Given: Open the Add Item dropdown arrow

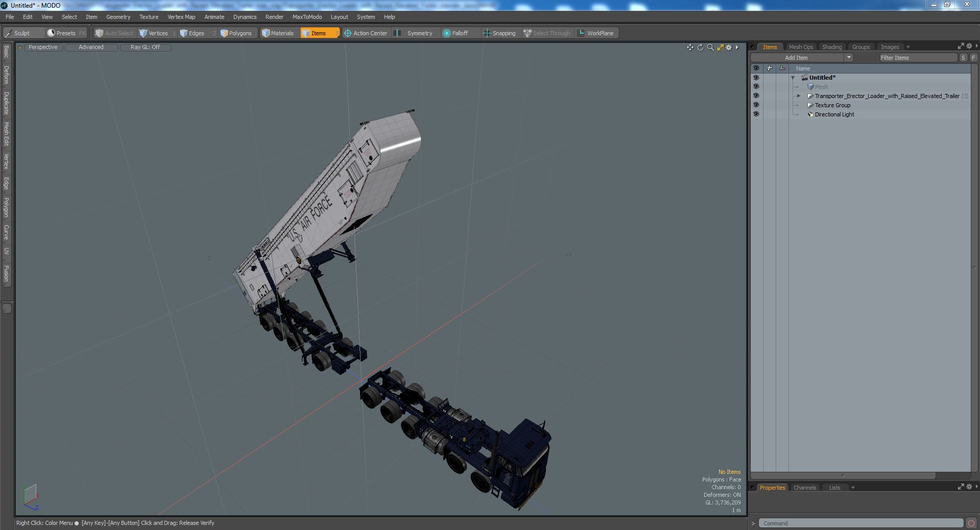Looking at the screenshot, I should (849, 58).
